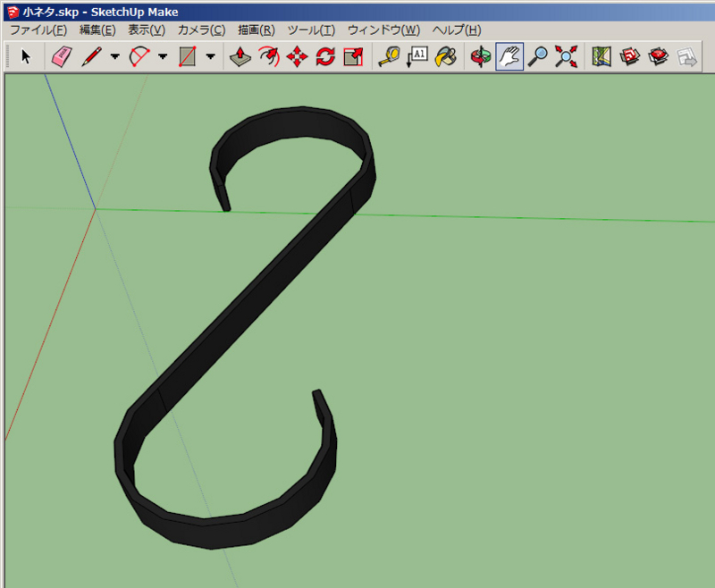Viewport: 715px width, 588px height.
Task: Choose the Move tool with red arrows
Action: pyautogui.click(x=298, y=56)
